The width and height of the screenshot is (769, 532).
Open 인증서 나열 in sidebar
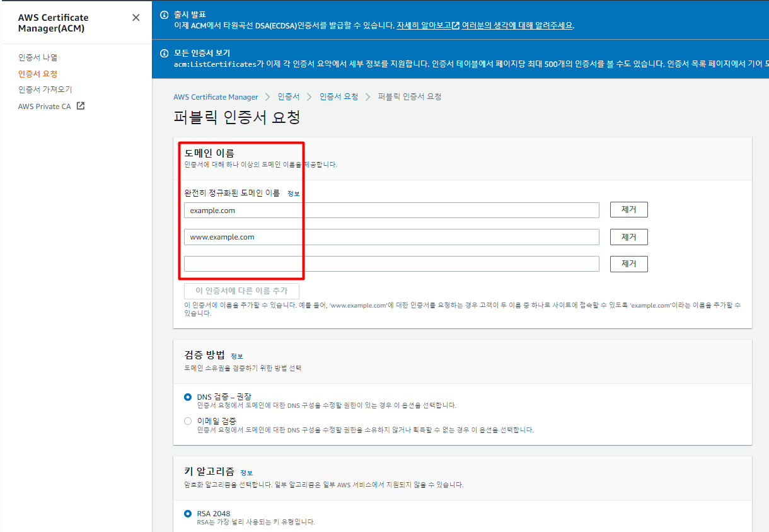click(x=38, y=57)
